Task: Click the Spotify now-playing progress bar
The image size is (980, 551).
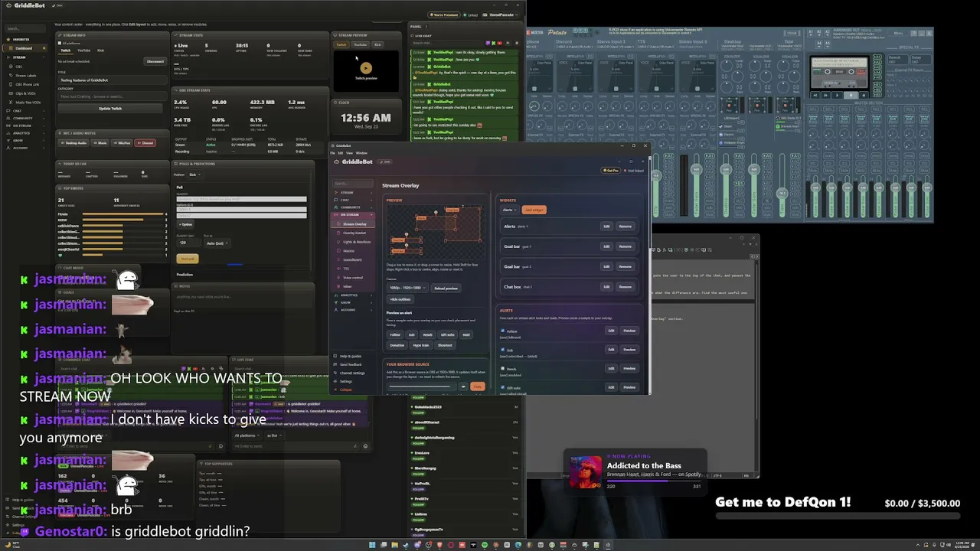Action: coord(653,482)
